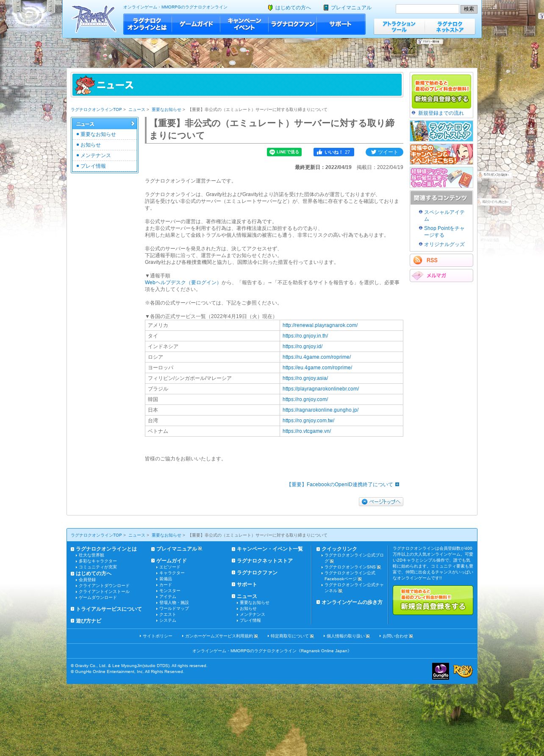Open the Webヘルプデスク（要ログイン）link
This screenshot has height=756, width=544.
point(183,282)
